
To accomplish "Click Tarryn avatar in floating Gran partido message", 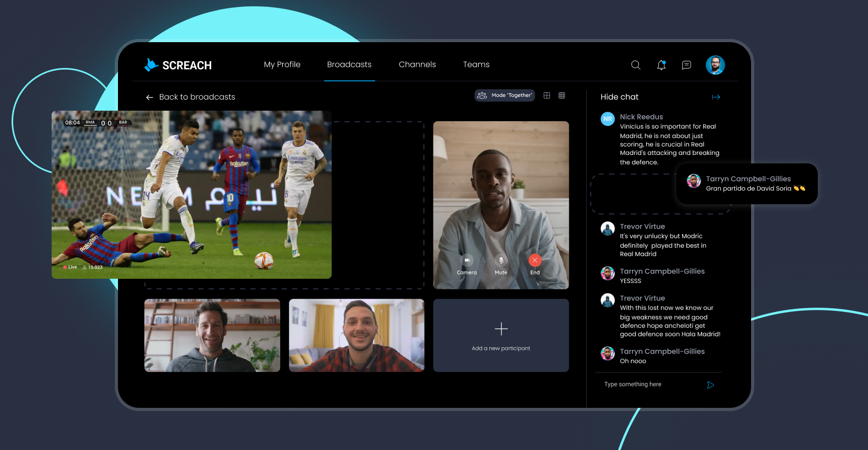I will (x=694, y=181).
